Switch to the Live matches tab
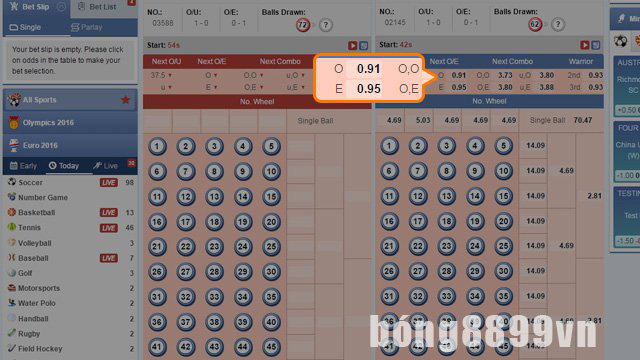The height and width of the screenshot is (360, 640). [x=105, y=166]
